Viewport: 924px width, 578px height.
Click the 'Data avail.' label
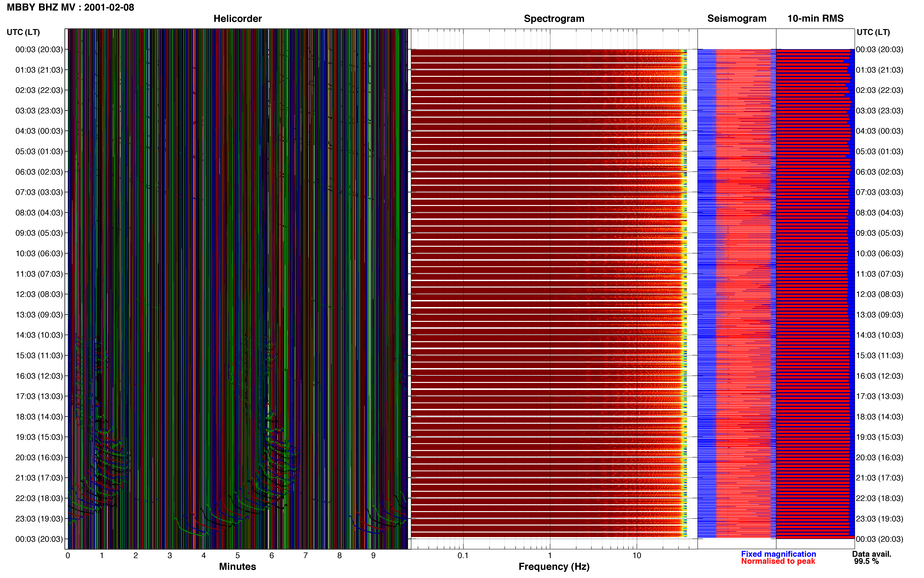tap(872, 554)
